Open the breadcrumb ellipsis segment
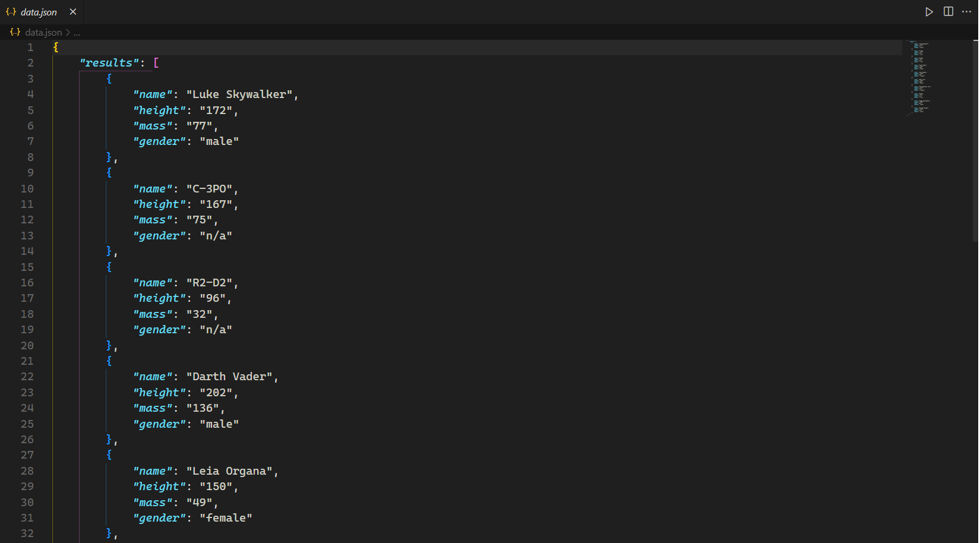 77,33
